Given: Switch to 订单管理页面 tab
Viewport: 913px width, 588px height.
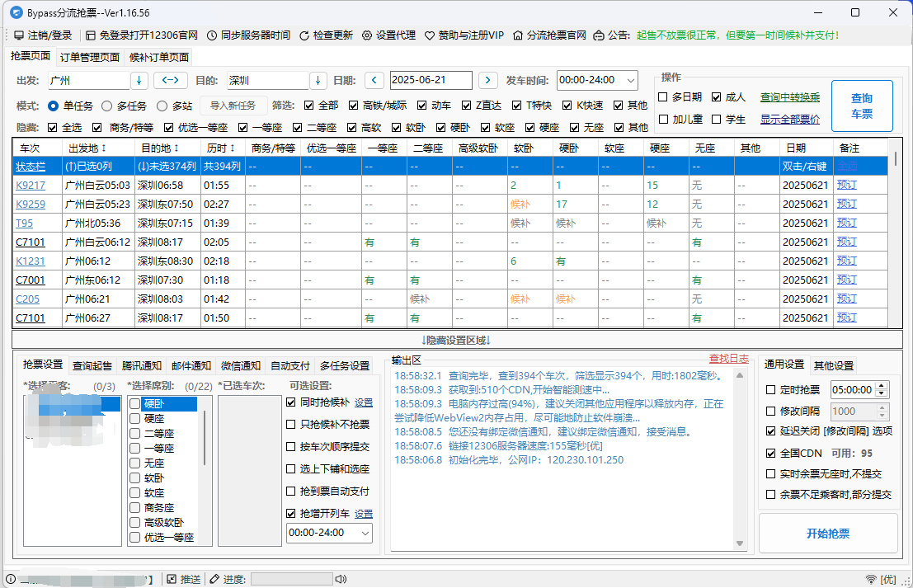Looking at the screenshot, I should coord(90,57).
